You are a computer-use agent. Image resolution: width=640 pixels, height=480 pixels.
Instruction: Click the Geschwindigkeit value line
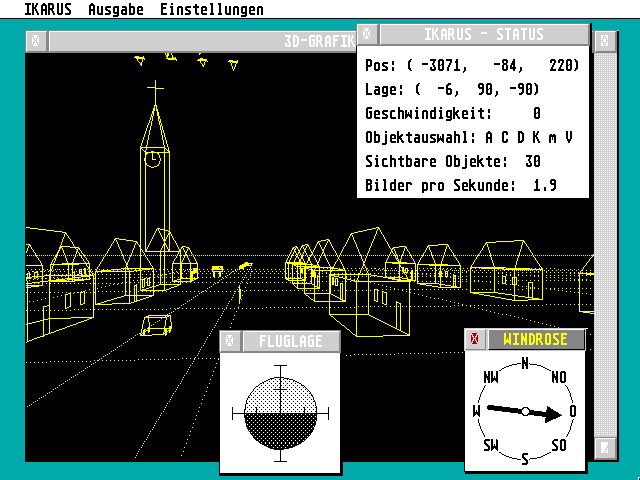point(453,113)
